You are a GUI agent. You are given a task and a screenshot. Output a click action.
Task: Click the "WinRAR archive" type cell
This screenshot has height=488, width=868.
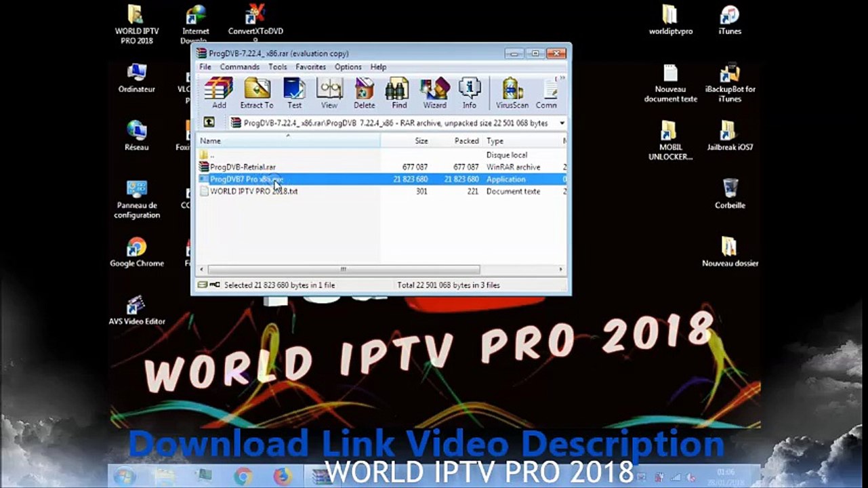tap(513, 167)
